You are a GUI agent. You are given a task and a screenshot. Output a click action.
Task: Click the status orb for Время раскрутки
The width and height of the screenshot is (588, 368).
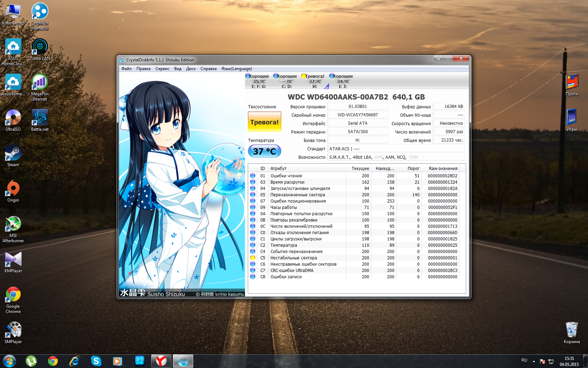[x=253, y=182]
